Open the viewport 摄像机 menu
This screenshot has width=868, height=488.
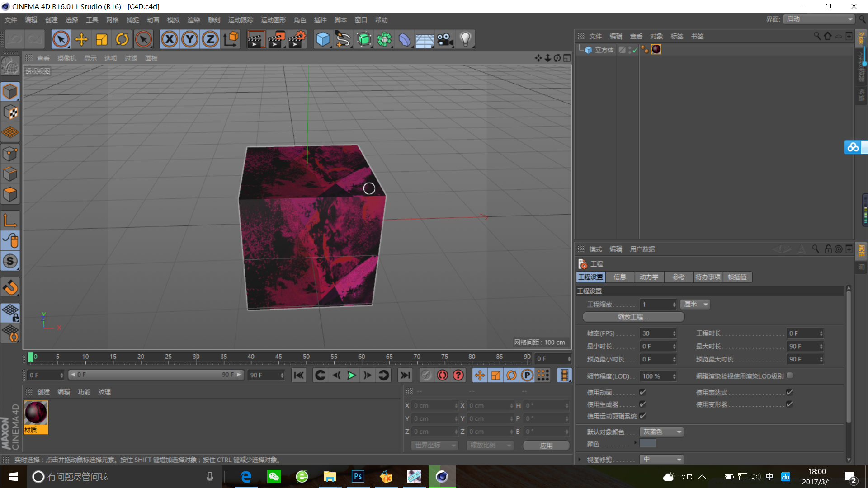(x=67, y=58)
